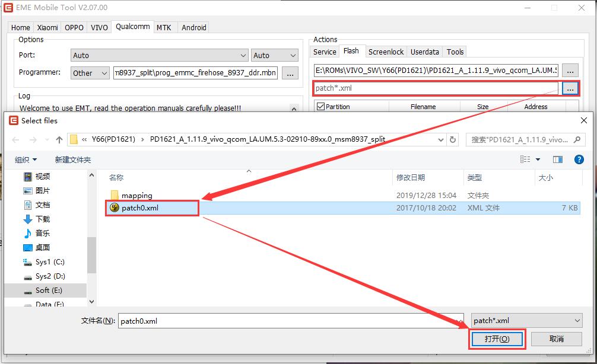The height and width of the screenshot is (364, 597).
Task: Expand the breadcrumb overflow chevrons
Action: (84, 139)
